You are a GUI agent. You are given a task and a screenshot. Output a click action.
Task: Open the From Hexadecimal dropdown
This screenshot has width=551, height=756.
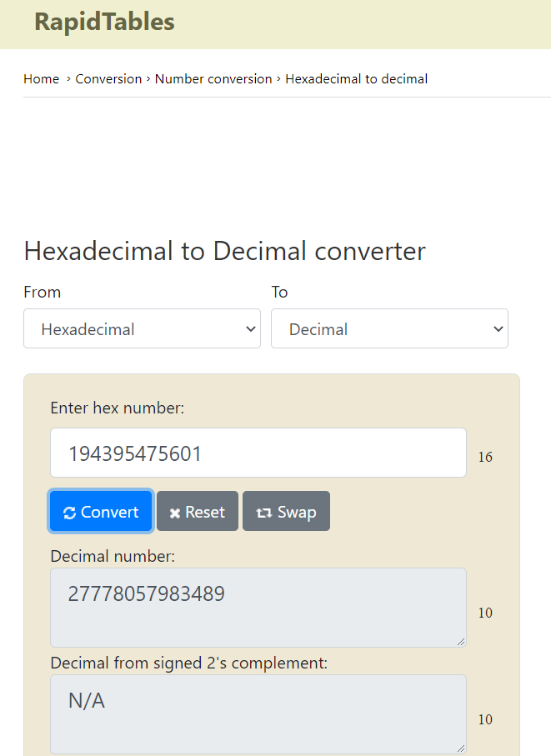(x=143, y=328)
